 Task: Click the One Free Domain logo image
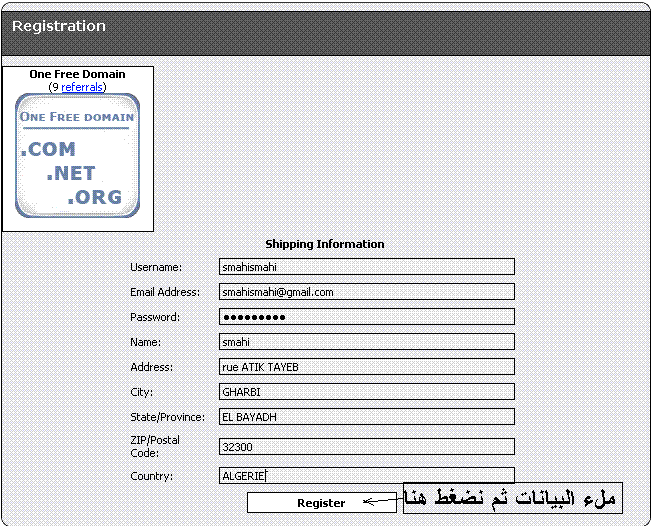coord(77,156)
